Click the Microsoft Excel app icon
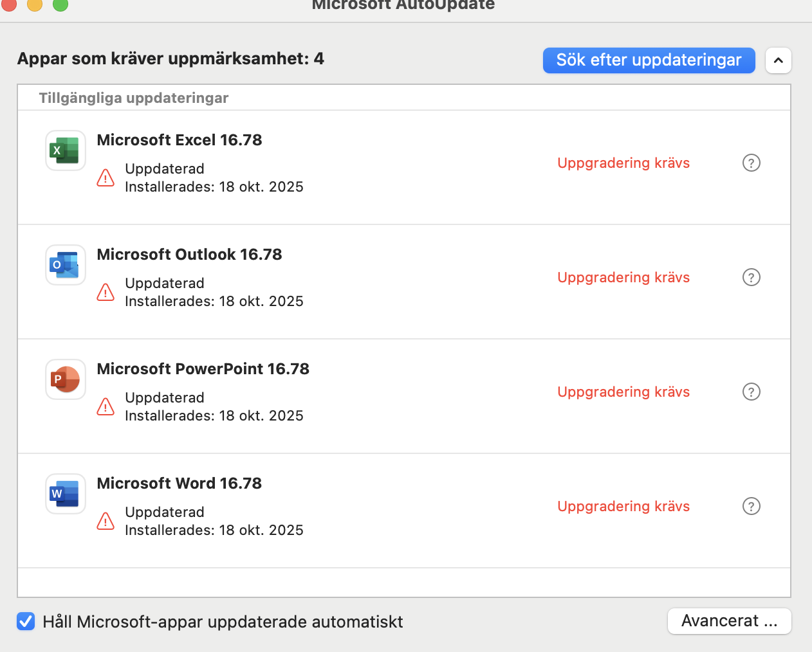This screenshot has height=652, width=812. [x=65, y=150]
